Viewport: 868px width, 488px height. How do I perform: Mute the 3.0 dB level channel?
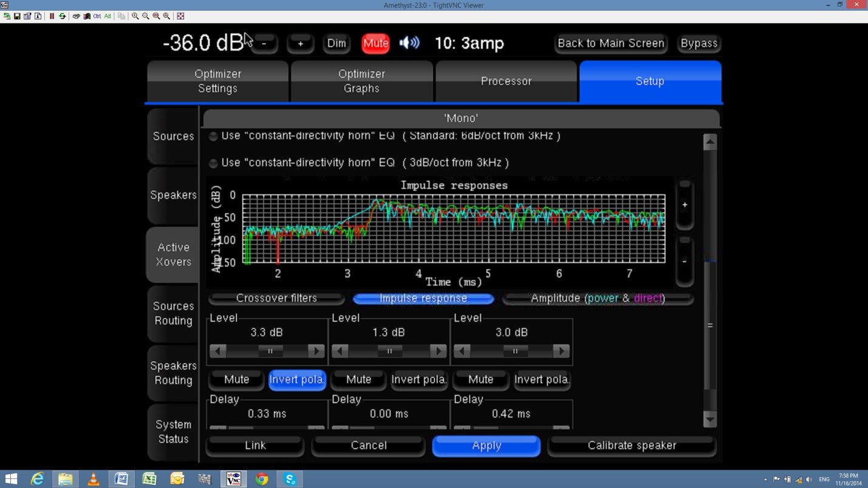(x=480, y=379)
